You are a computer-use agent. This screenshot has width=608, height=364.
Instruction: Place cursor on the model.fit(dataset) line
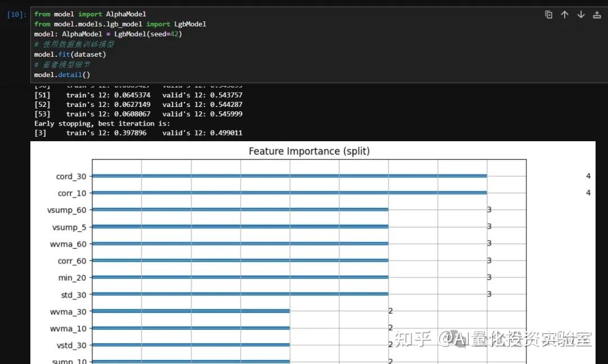70,55
